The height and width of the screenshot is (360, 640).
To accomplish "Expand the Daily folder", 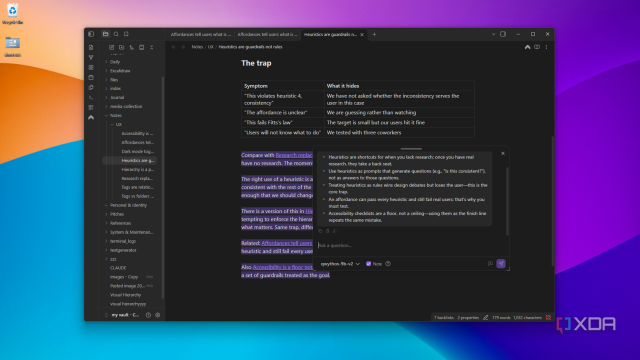I will [115, 62].
